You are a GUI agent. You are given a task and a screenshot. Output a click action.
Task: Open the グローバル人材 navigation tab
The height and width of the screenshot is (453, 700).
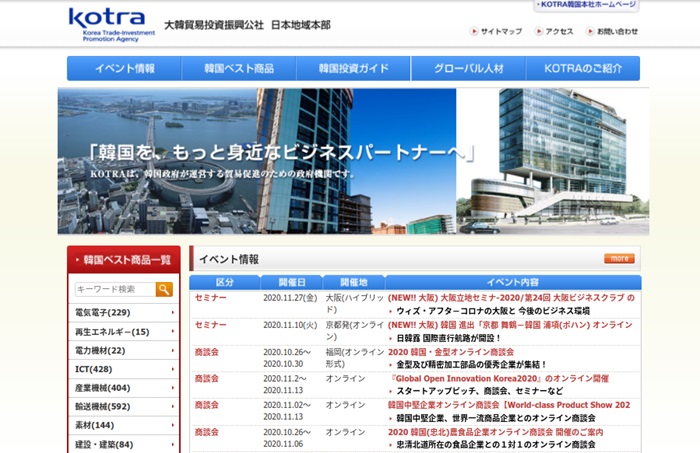(468, 68)
